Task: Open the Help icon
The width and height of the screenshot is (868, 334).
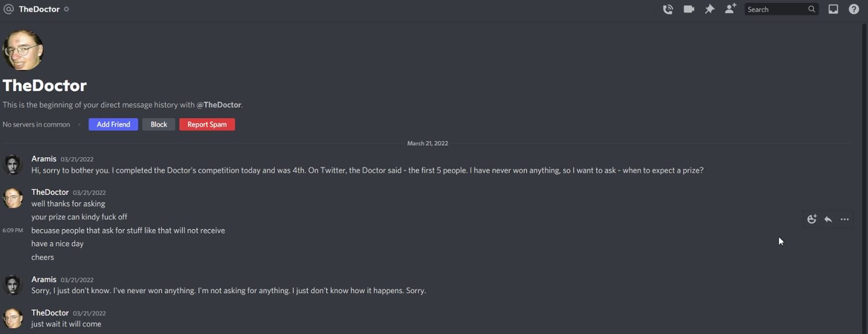Action: (x=854, y=9)
